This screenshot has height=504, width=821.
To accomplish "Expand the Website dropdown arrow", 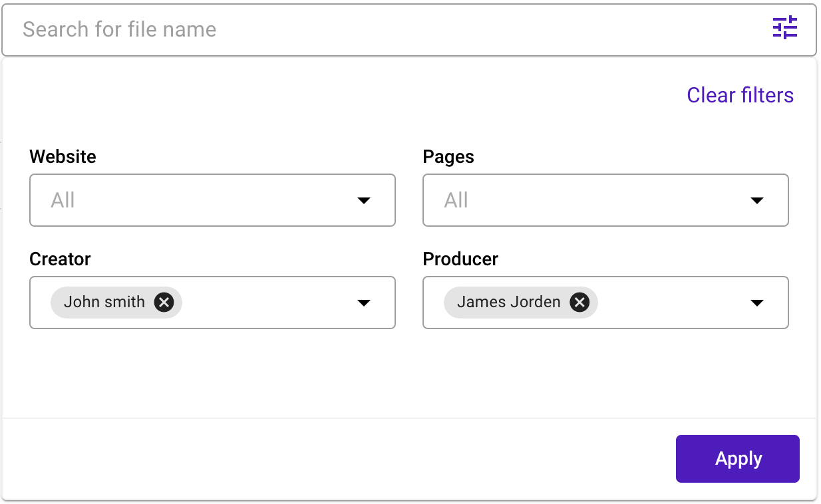I will [x=364, y=200].
